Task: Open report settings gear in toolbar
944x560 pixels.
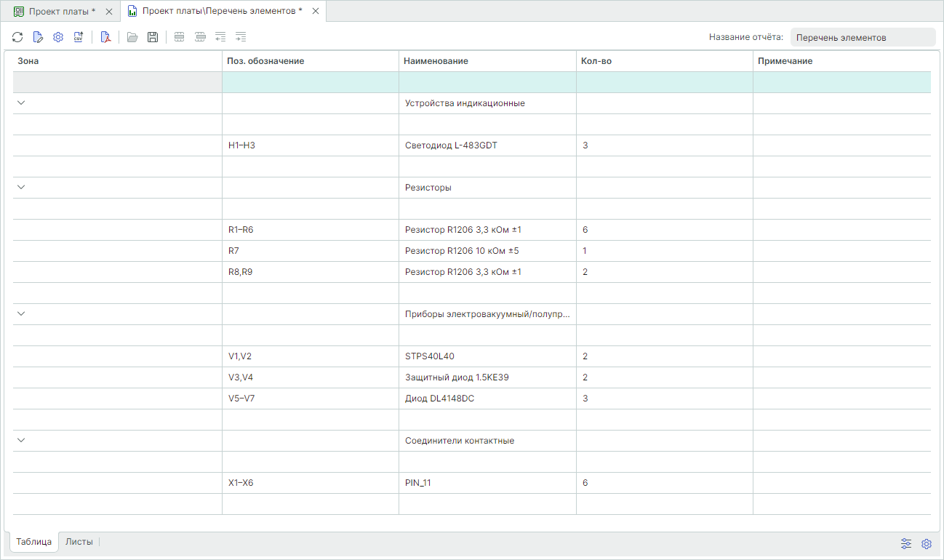Action: (x=58, y=37)
